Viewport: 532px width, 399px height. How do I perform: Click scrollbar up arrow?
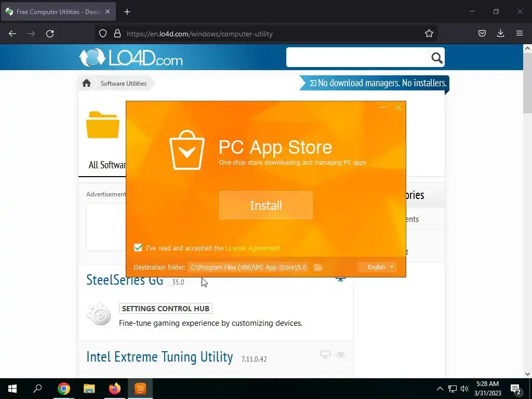[x=527, y=48]
